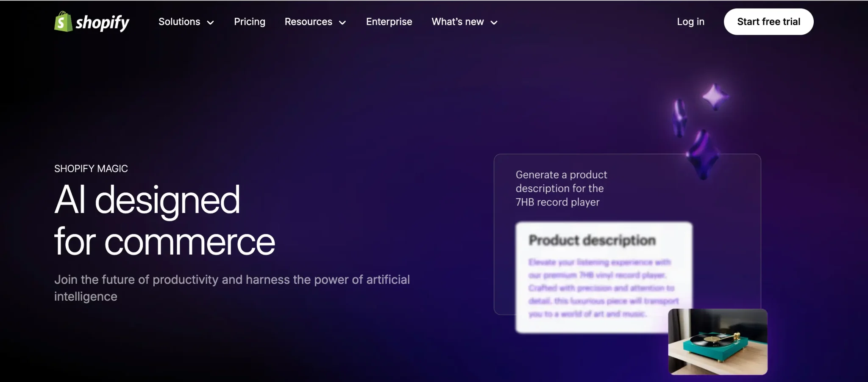Visit the Enterprise page
The image size is (868, 382).
[389, 22]
